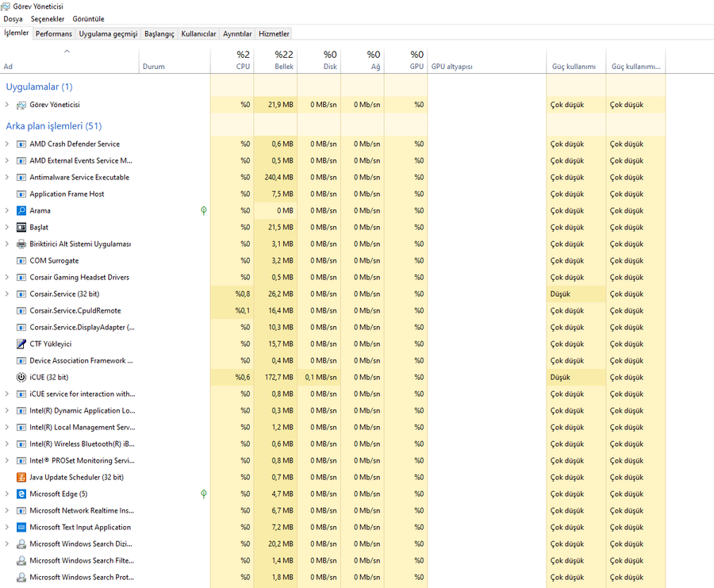This screenshot has height=588, width=714.
Task: Select the 240,4 MB memory cell
Action: coord(275,177)
